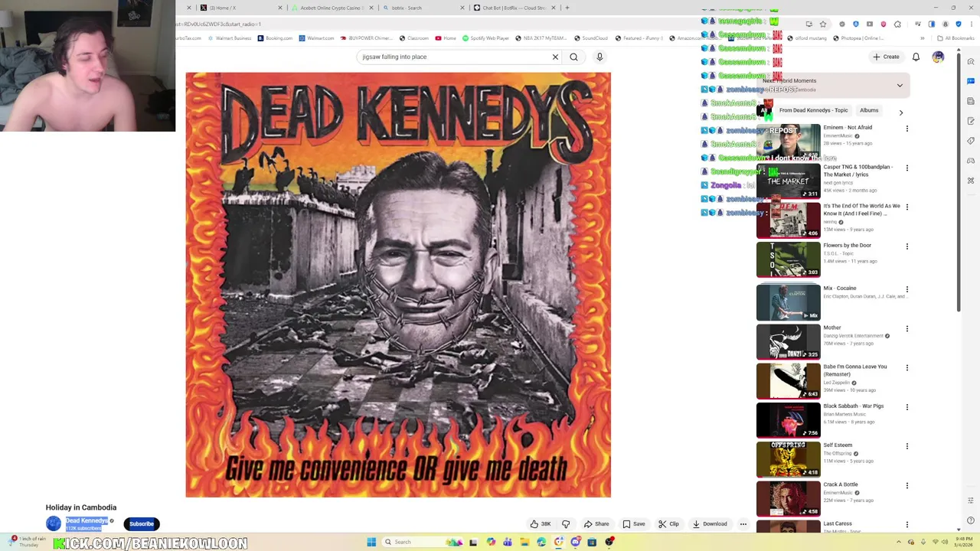Viewport: 980px width, 551px height.
Task: Open Crack A Bottle video thumbnail
Action: point(788,498)
